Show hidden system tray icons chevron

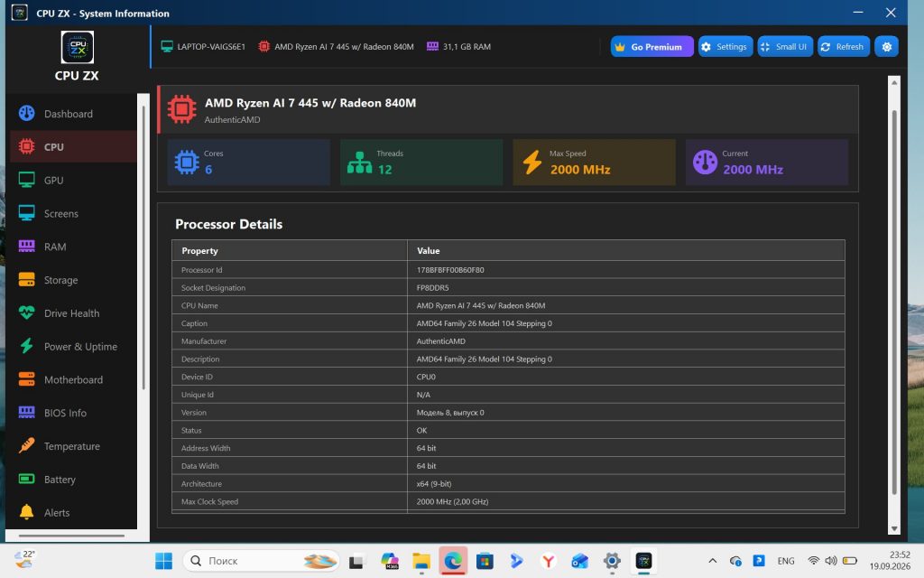click(x=713, y=561)
